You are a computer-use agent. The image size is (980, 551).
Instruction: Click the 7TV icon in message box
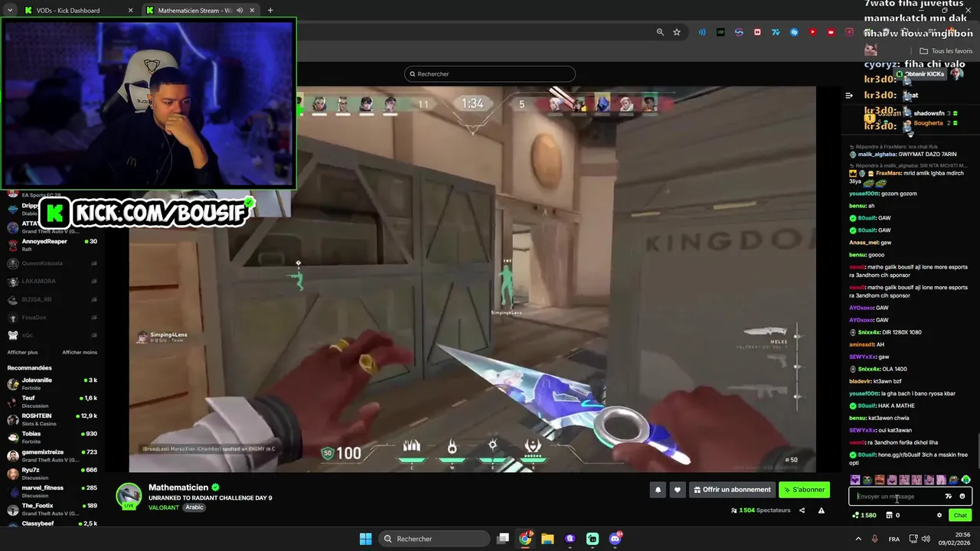[x=948, y=497]
